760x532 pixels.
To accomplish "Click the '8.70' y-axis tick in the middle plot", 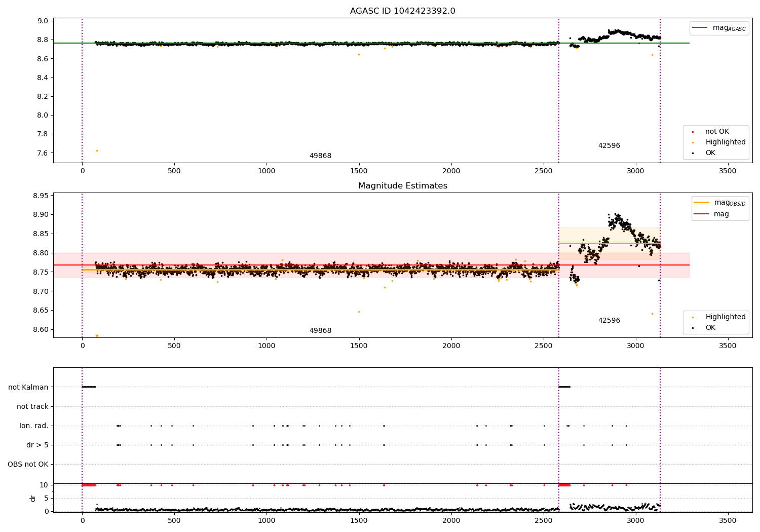I will pos(41,291).
